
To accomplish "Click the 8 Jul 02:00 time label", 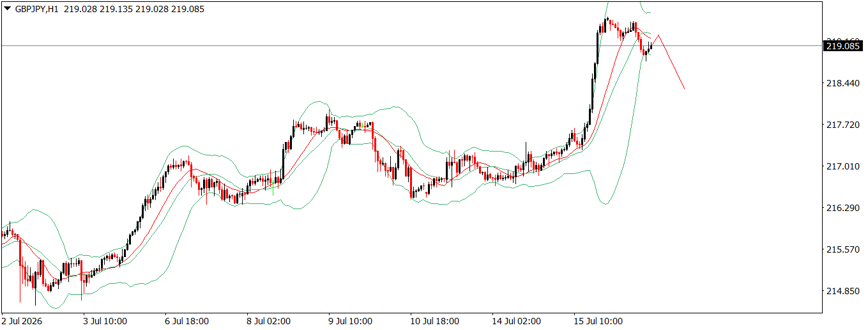I will click(x=269, y=321).
